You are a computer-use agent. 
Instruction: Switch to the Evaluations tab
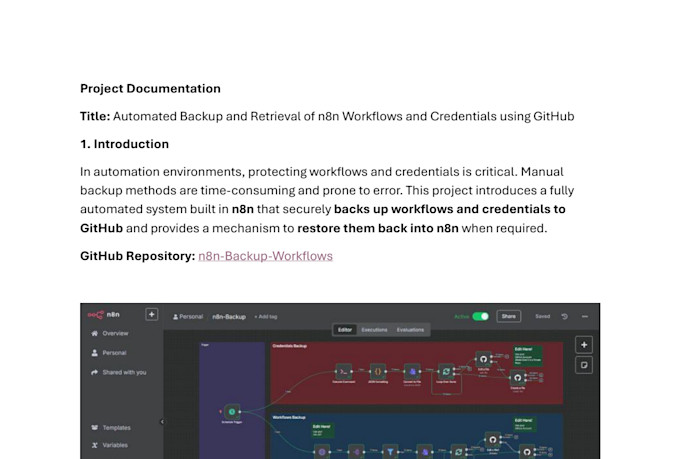pyautogui.click(x=410, y=330)
